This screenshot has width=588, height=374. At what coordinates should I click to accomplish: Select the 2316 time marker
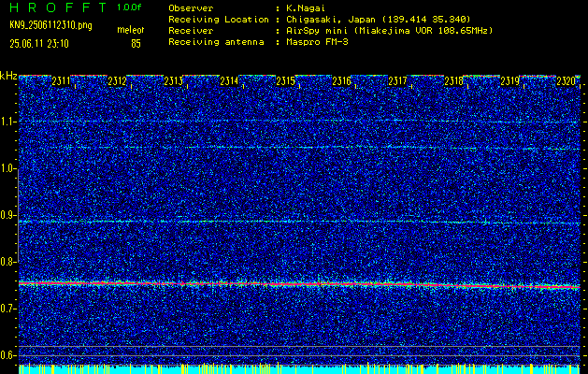click(341, 80)
